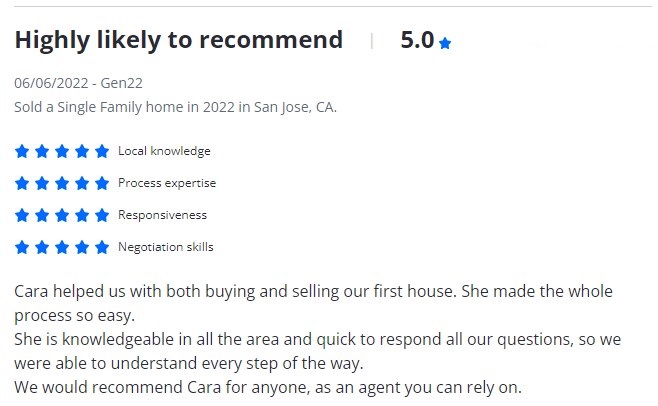
Task: Click the Process expertise label
Action: 167,184
